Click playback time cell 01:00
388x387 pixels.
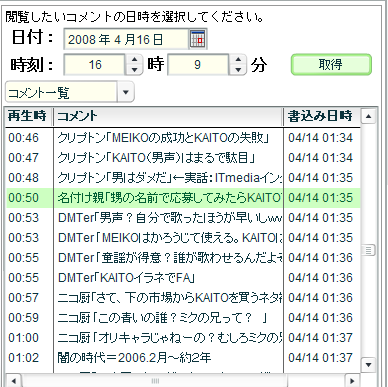click(x=24, y=338)
